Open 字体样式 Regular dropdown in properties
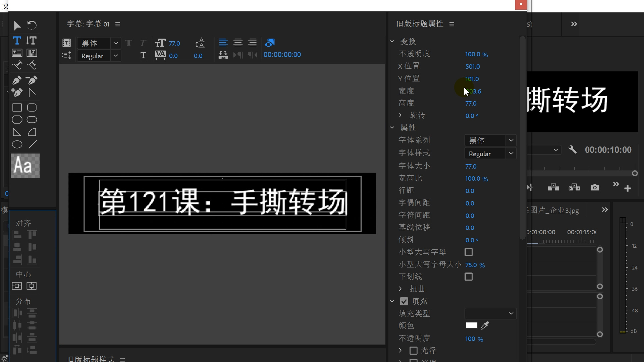The image size is (644, 362). pos(511,154)
